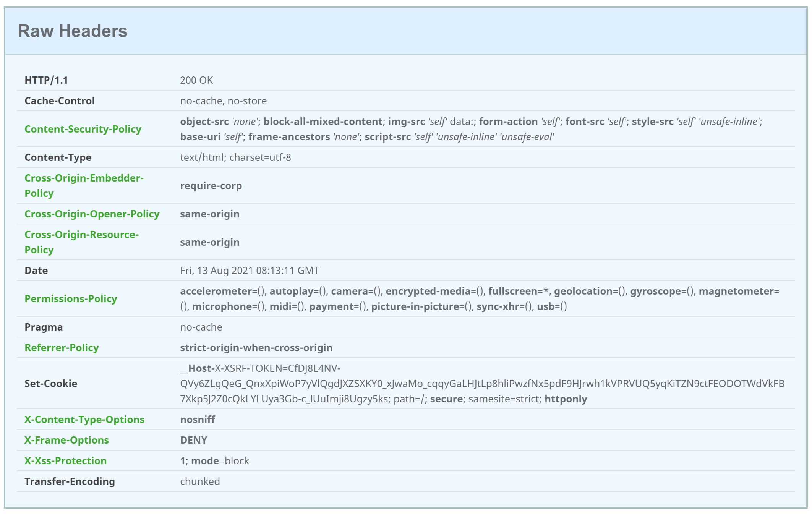Image resolution: width=812 pixels, height=517 pixels.
Task: Click the X-Content-Type-Options header link
Action: (84, 420)
